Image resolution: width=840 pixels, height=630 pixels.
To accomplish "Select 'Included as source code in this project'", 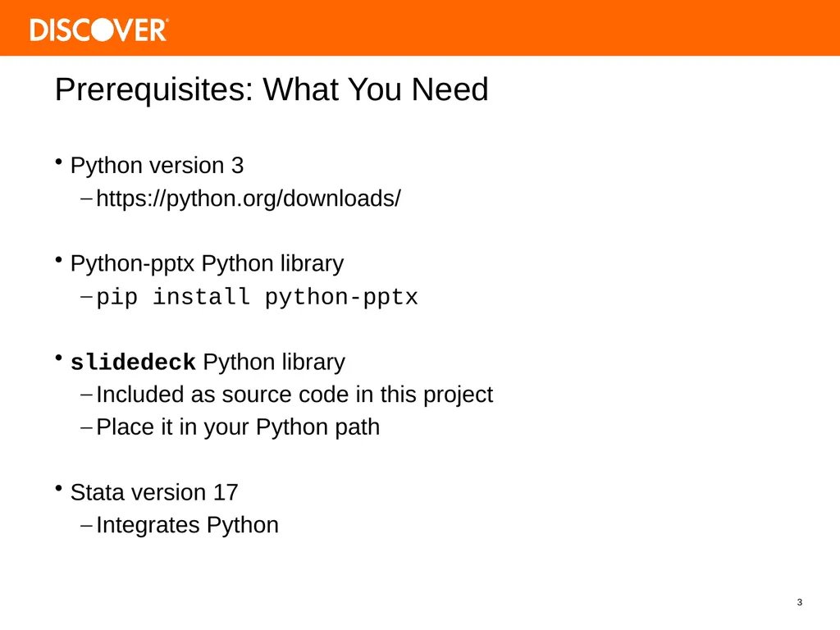I will click(294, 395).
